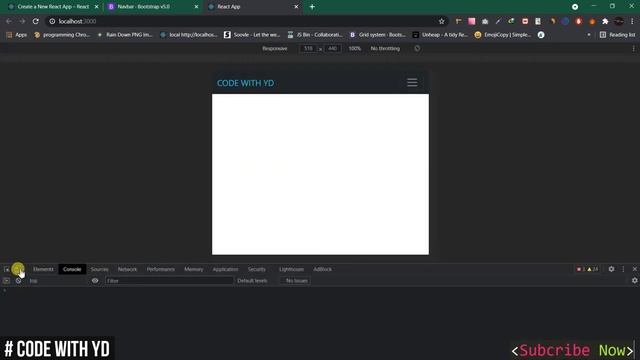The width and height of the screenshot is (640, 360).
Task: Go back in browser history
Action: (x=9, y=21)
